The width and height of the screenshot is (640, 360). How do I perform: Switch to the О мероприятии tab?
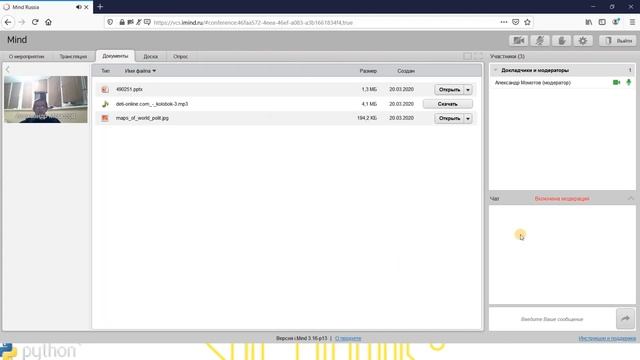click(27, 56)
